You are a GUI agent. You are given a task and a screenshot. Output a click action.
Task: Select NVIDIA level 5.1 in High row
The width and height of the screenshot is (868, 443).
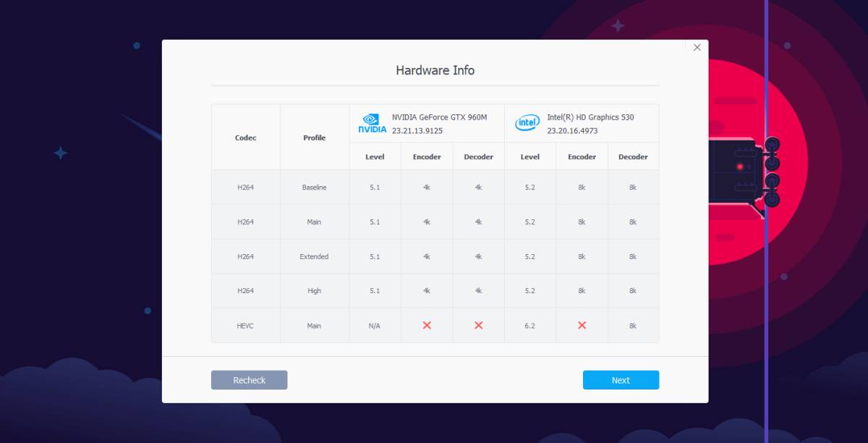coord(375,291)
